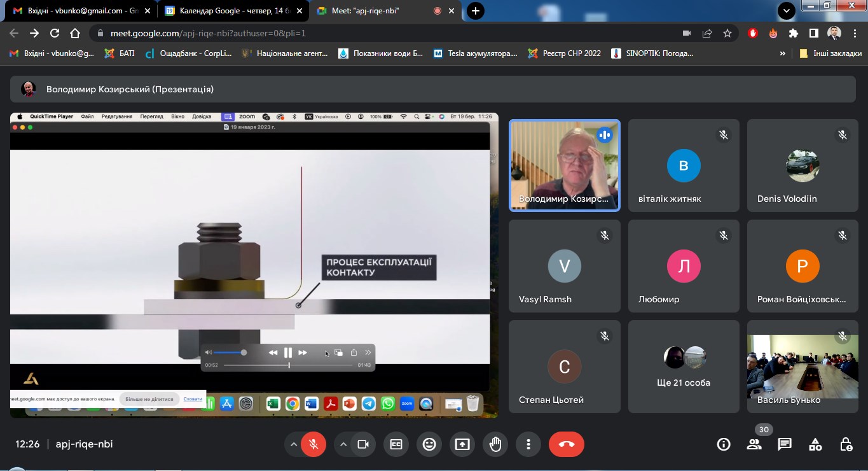Show the participants list
The width and height of the screenshot is (868, 471).
[x=754, y=444]
